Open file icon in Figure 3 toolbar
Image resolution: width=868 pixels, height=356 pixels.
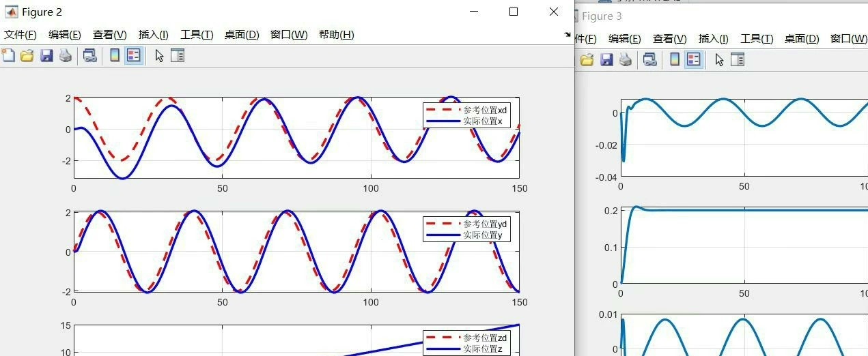(587, 60)
